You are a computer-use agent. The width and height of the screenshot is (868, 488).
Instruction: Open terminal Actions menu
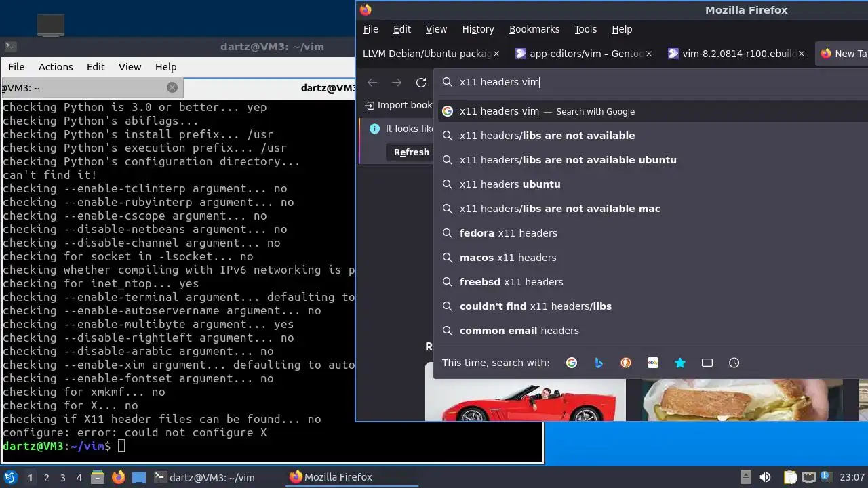coord(56,67)
